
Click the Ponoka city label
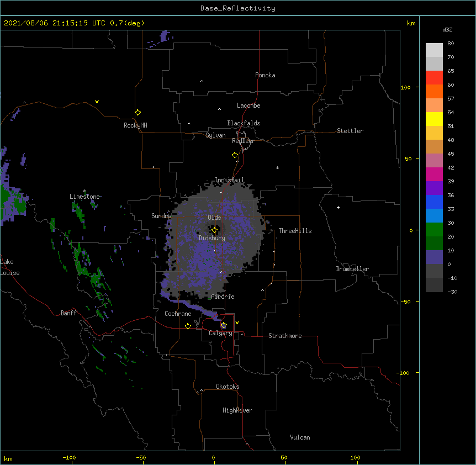coord(265,75)
